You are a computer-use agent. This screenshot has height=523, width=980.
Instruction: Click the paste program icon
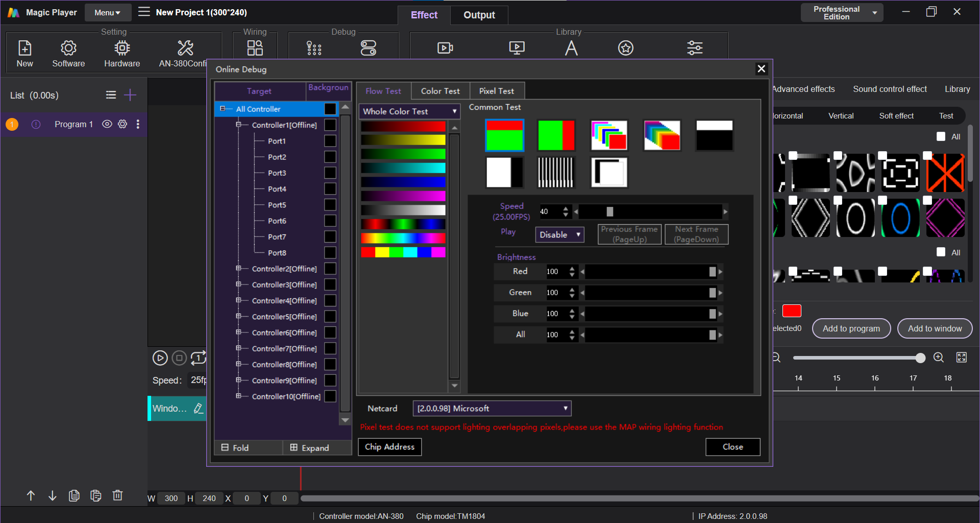[x=95, y=495]
